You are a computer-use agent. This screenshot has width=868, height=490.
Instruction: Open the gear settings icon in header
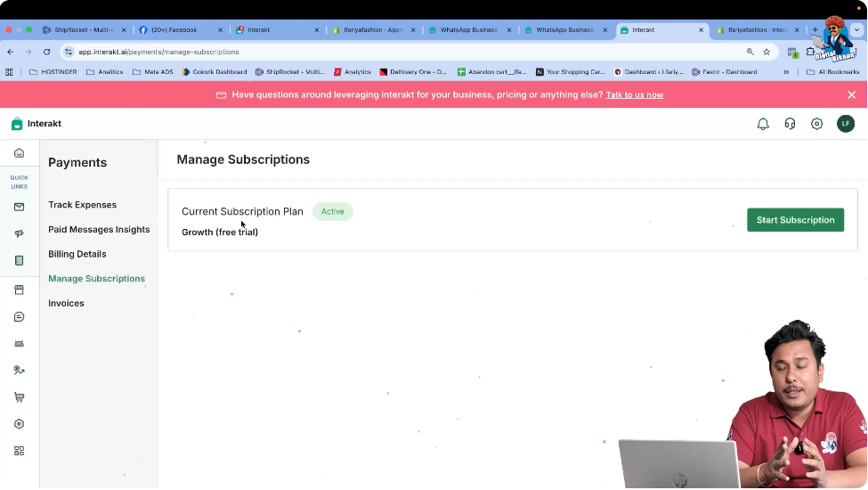click(x=816, y=124)
